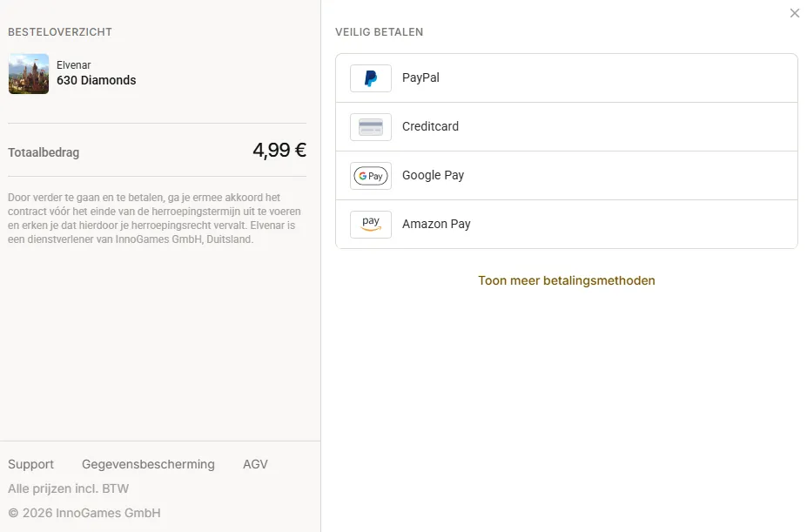
Task: Choose the PayPal payment option label
Action: pos(420,77)
